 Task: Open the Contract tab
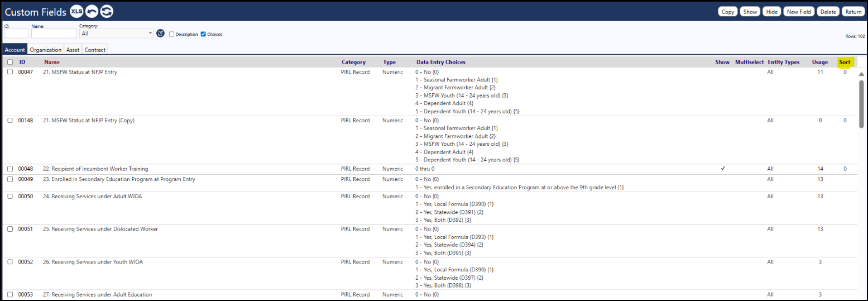pyautogui.click(x=95, y=50)
